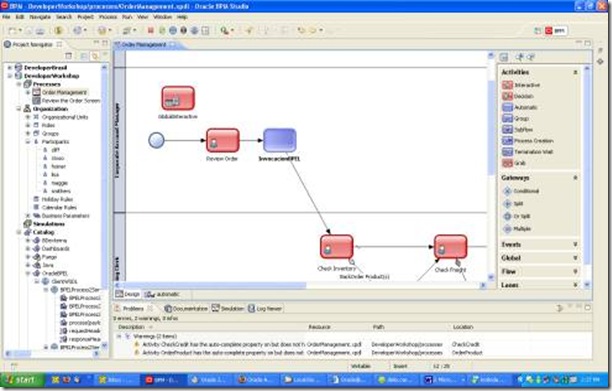Click the InvocacionBPEL activity node

(x=279, y=140)
